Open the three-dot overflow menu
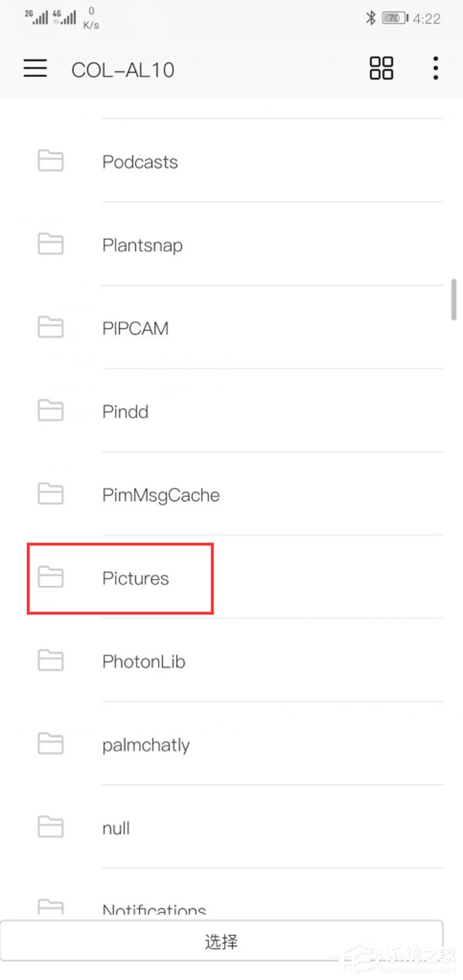Viewport: 463px width, 980px height. [x=435, y=68]
